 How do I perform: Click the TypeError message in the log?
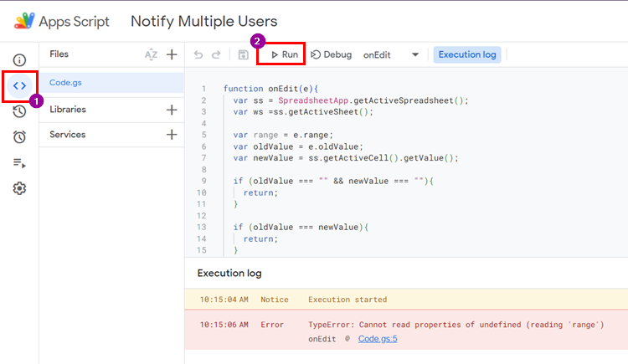[x=456, y=325]
